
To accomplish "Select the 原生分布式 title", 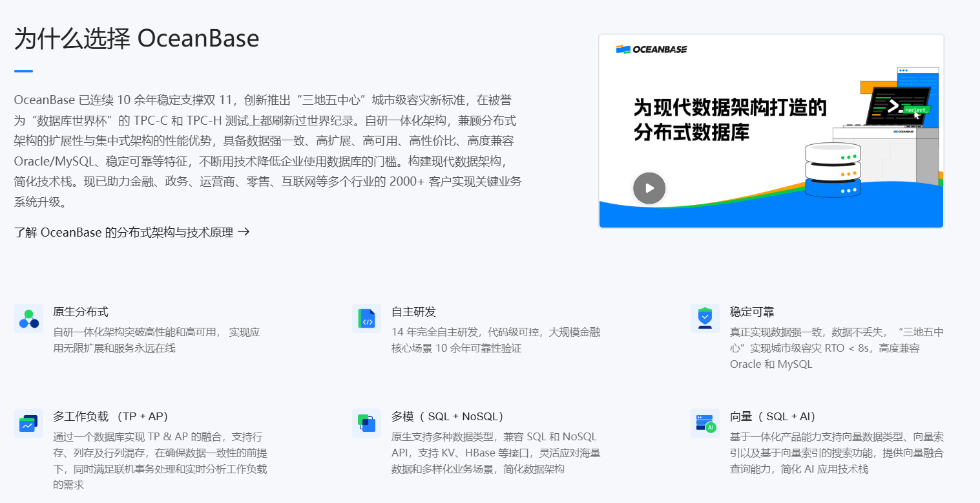I will pyautogui.click(x=81, y=312).
